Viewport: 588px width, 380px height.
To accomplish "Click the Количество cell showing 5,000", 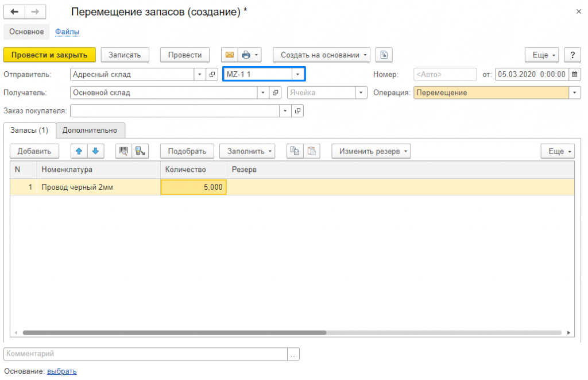I will pos(194,187).
